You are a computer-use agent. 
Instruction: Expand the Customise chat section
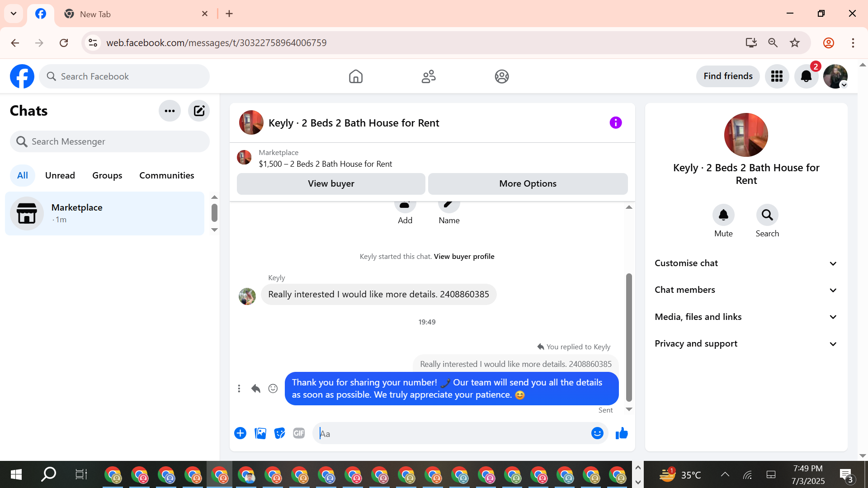pos(746,263)
